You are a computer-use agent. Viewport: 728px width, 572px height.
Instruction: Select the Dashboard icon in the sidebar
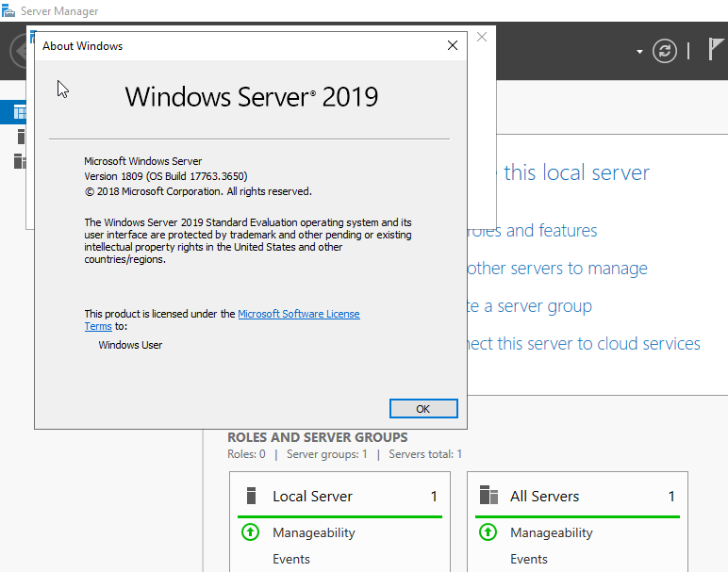20,112
